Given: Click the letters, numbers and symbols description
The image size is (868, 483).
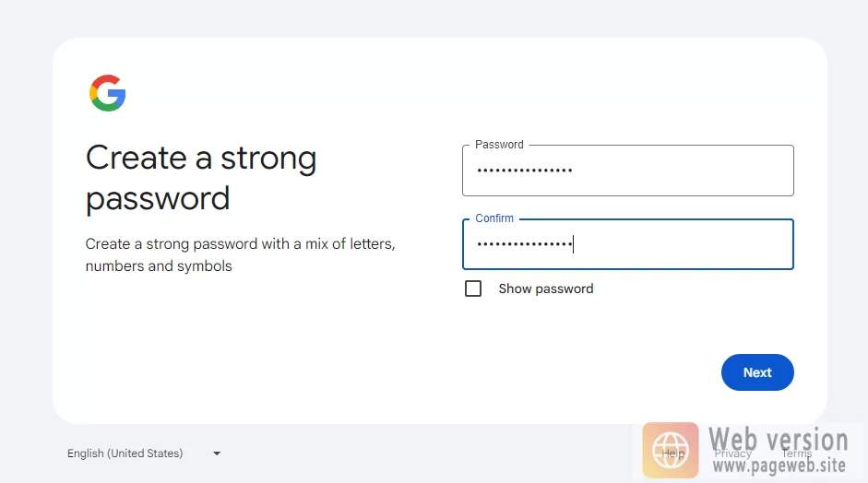Looking at the screenshot, I should click(240, 255).
